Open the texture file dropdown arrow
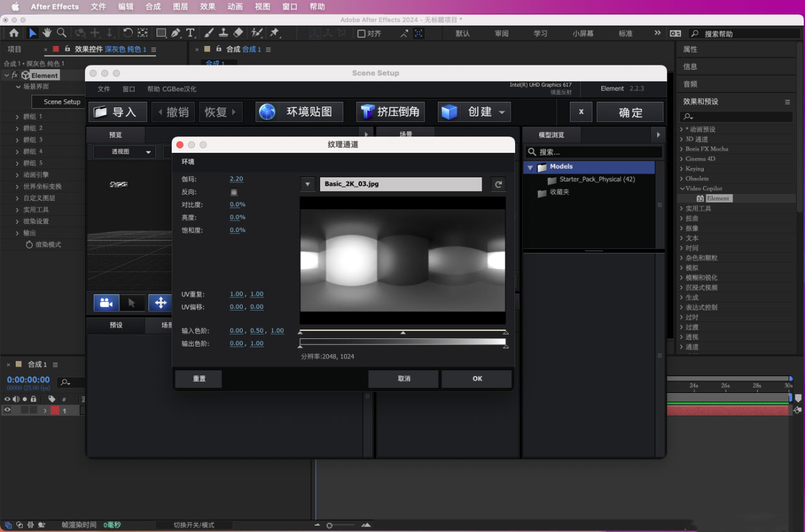Viewport: 805px width, 532px height. 308,184
